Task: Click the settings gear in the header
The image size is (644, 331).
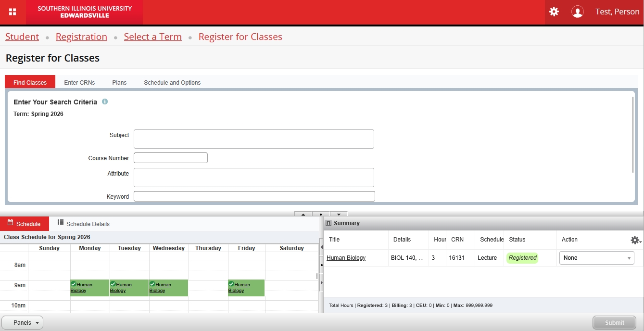Action: [554, 12]
